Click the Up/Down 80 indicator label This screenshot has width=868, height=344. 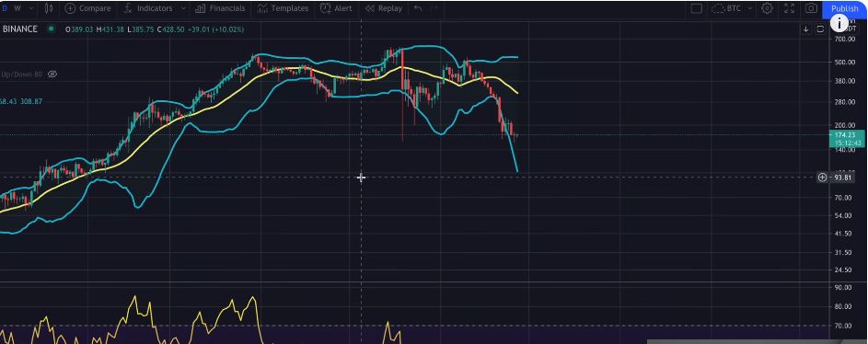click(x=21, y=75)
